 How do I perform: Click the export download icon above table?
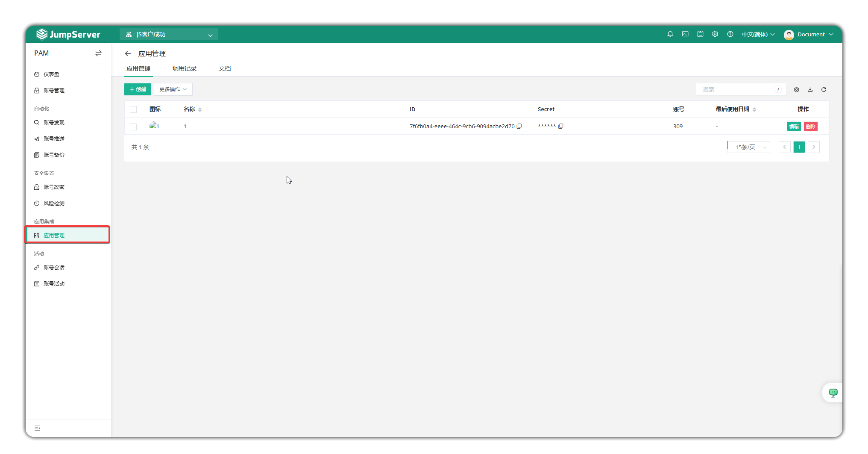810,90
